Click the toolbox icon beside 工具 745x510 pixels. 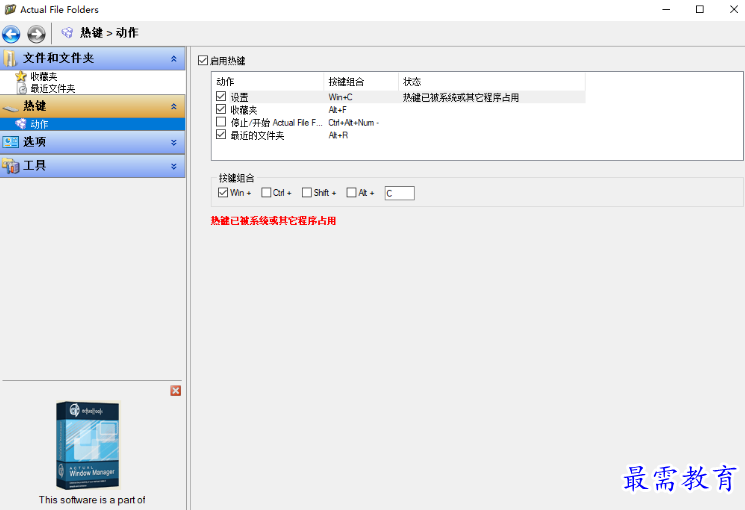click(x=10, y=166)
